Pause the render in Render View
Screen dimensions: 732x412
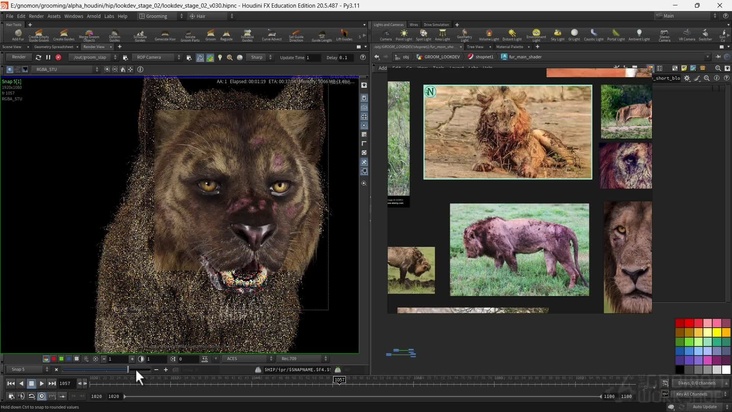48,57
